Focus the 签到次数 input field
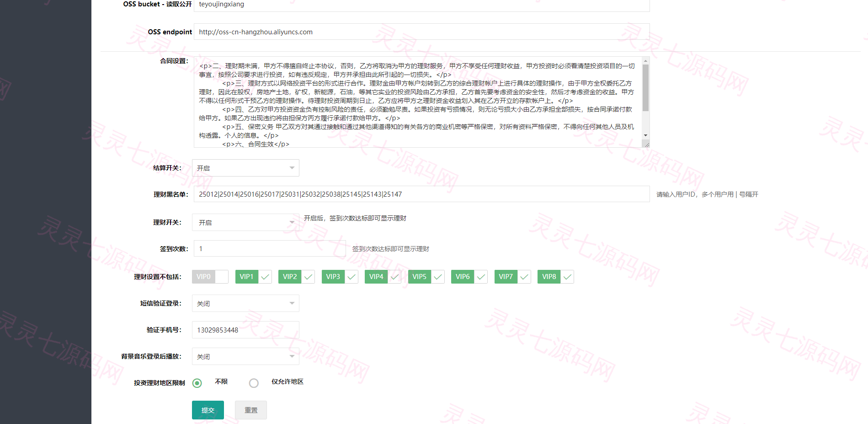Screen dimensions: 868x424 click(x=270, y=248)
